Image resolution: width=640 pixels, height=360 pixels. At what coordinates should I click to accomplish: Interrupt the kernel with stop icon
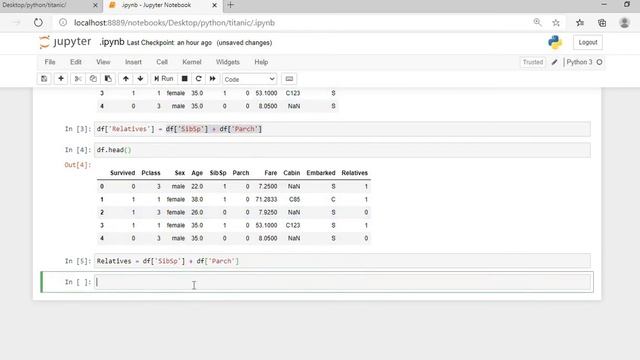coord(184,79)
